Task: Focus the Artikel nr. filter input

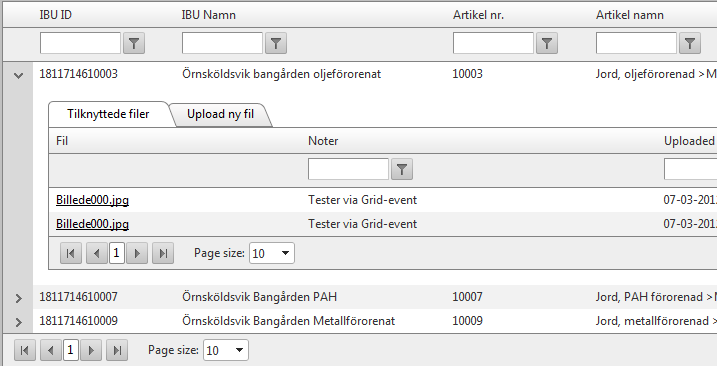Action: (x=493, y=43)
